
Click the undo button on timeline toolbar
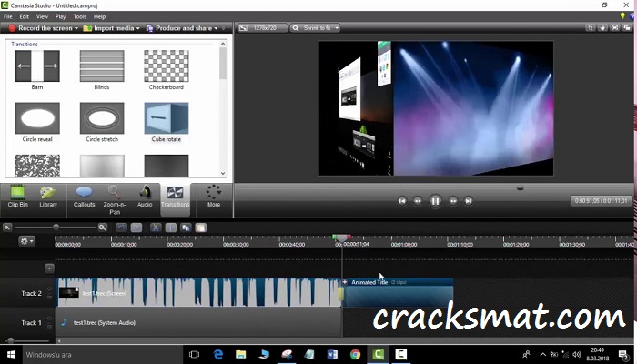coord(121,227)
